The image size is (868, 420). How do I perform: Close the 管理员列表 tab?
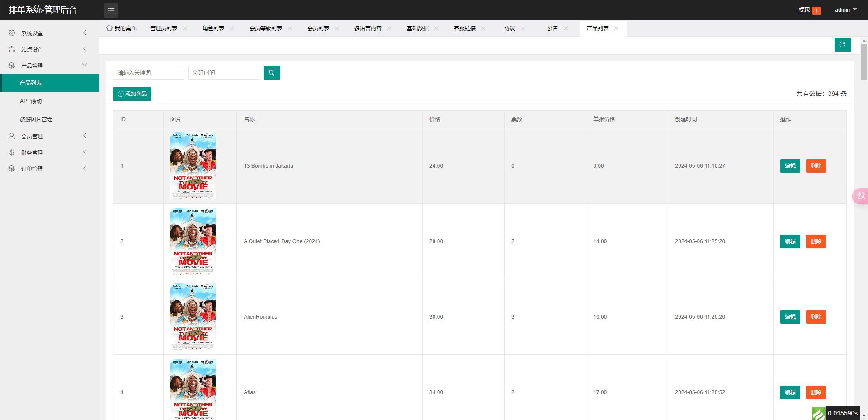click(x=185, y=28)
